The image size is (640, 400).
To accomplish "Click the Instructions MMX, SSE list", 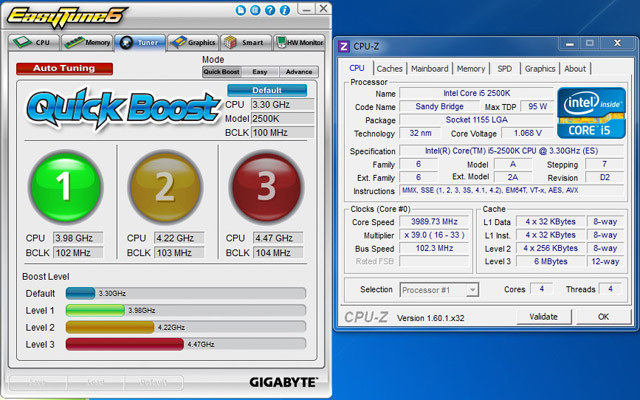I will click(511, 191).
